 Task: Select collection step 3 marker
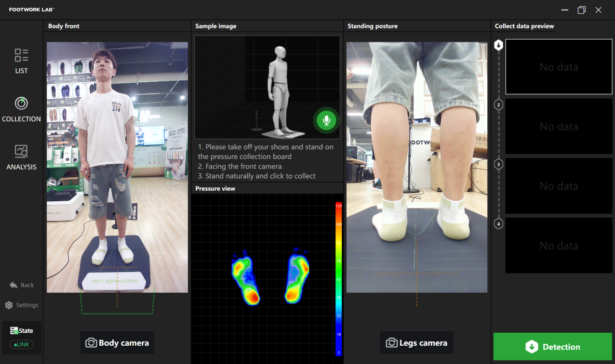(x=498, y=164)
